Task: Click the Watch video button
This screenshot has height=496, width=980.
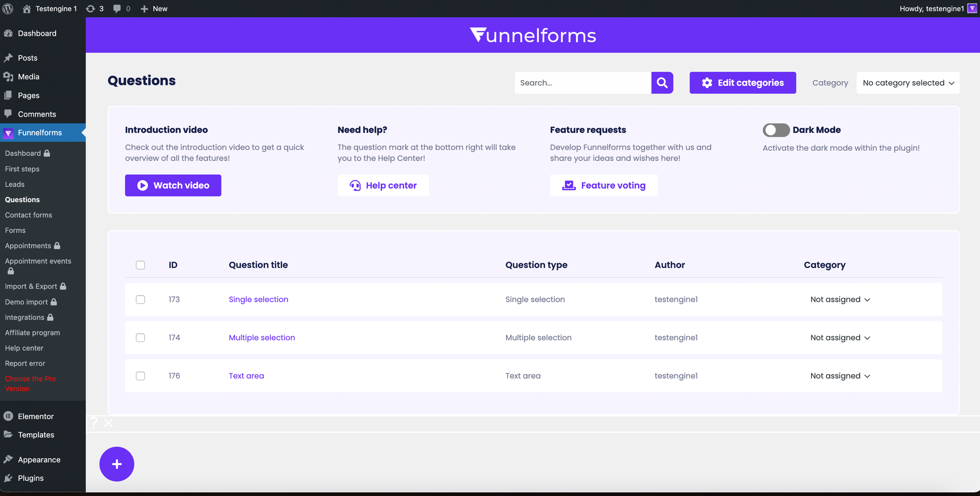Action: pyautogui.click(x=173, y=186)
